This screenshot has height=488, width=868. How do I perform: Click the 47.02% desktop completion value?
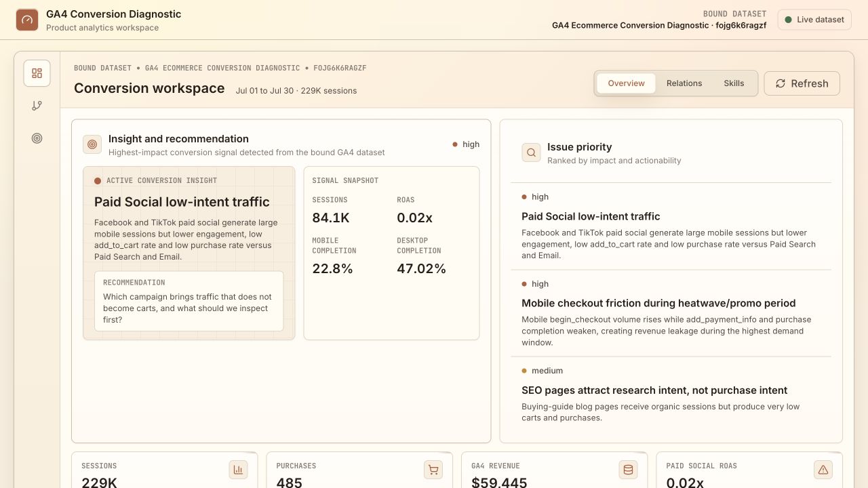[x=421, y=268]
